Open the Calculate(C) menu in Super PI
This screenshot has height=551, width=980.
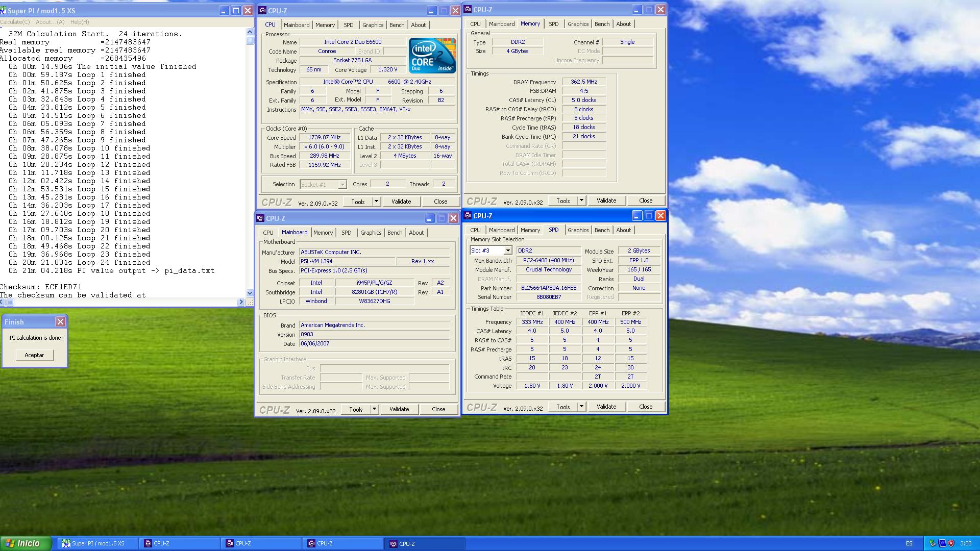pos(15,22)
